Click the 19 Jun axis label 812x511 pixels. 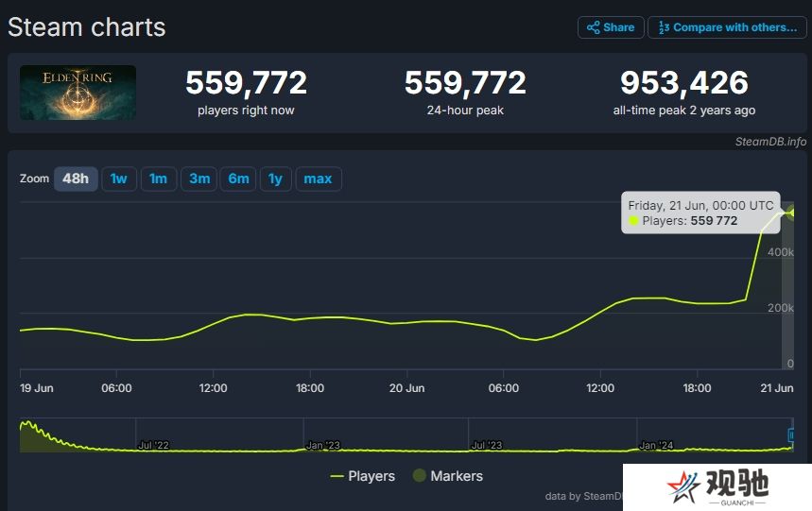click(x=36, y=388)
